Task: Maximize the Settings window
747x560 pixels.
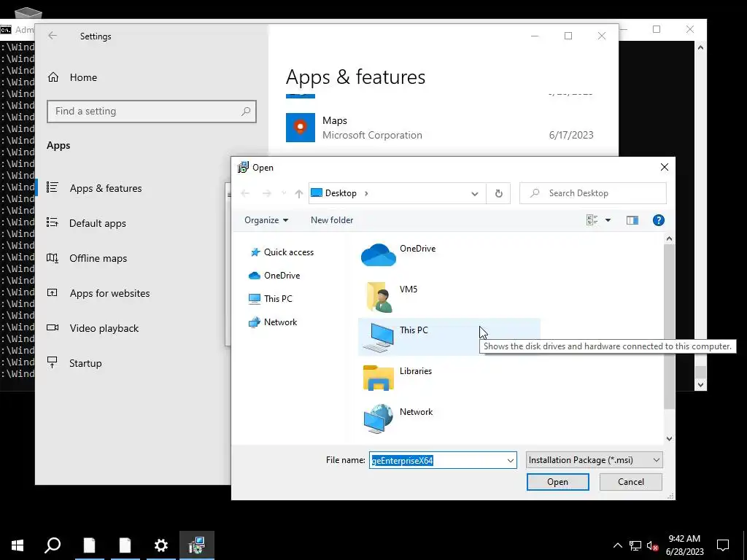Action: (568, 36)
